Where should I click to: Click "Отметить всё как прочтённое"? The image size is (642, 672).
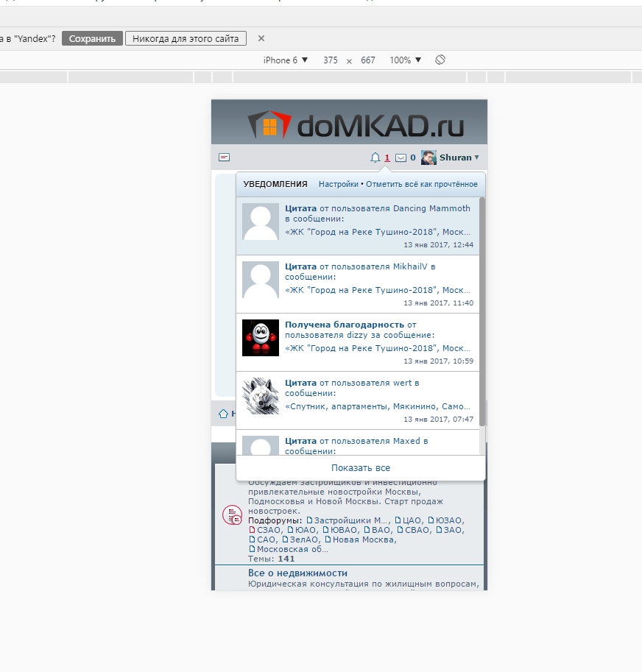click(x=422, y=184)
